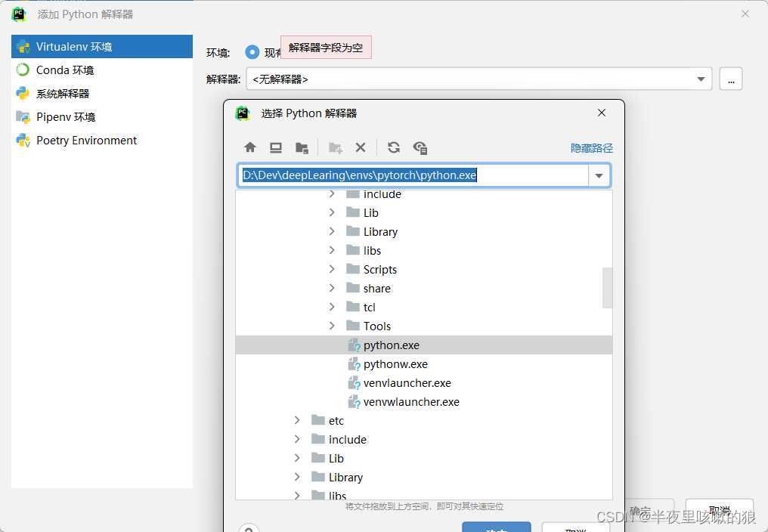Delete selected file with X toolbar icon
This screenshot has width=768, height=532.
click(361, 147)
